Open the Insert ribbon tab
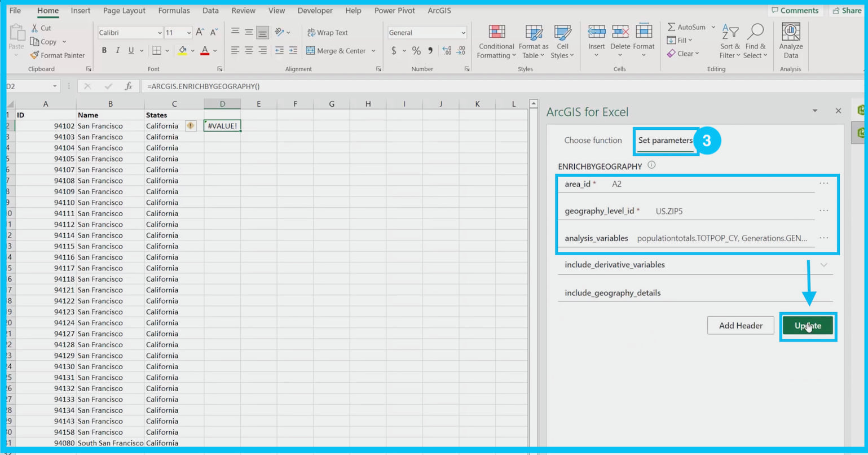Screen dimensions: 868x455 (81, 11)
